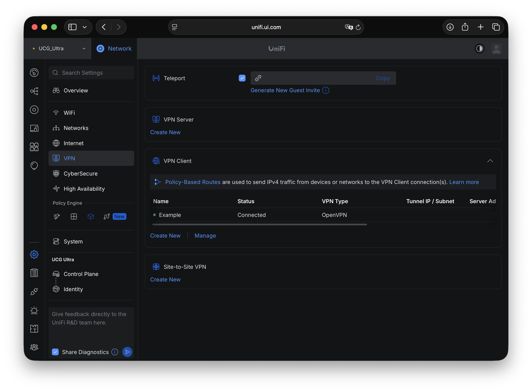Open WiFi settings
The image size is (532, 392).
point(91,113)
